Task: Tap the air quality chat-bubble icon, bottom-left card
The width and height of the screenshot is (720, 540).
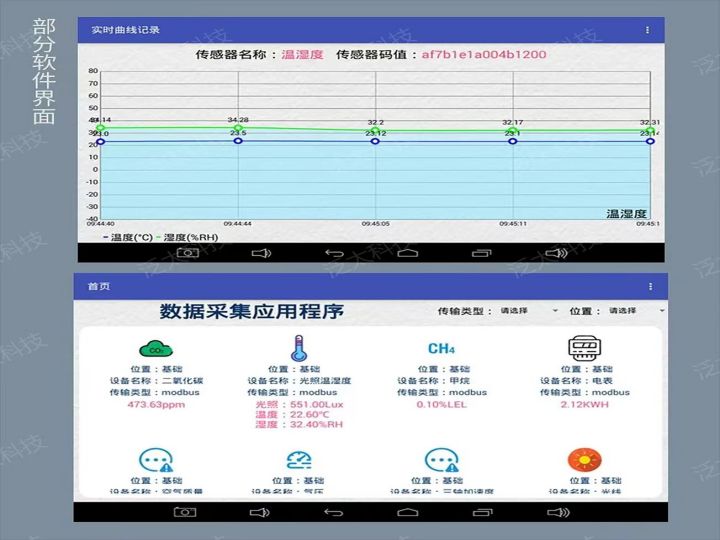Action: point(155,460)
